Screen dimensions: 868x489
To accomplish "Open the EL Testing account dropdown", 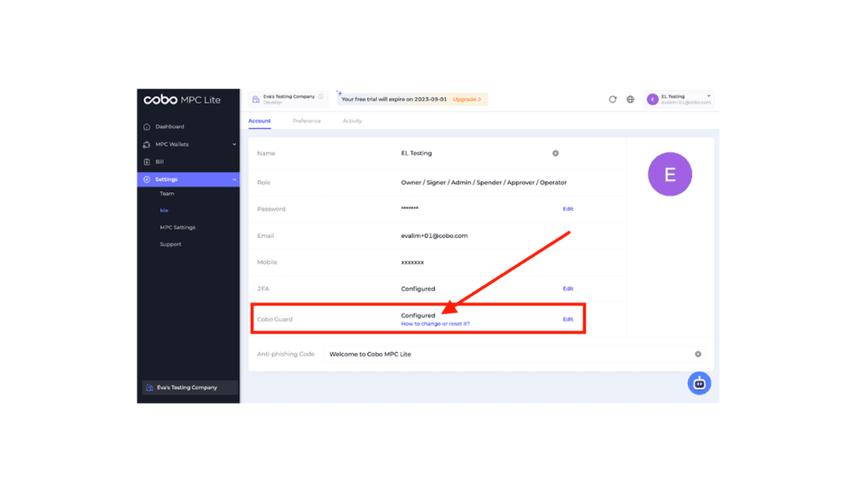I will [708, 97].
